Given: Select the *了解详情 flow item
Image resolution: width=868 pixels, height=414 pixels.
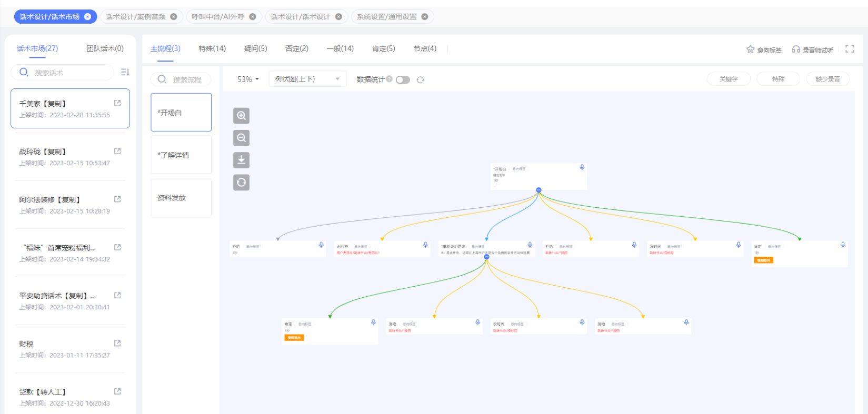Looking at the screenshot, I should [181, 155].
